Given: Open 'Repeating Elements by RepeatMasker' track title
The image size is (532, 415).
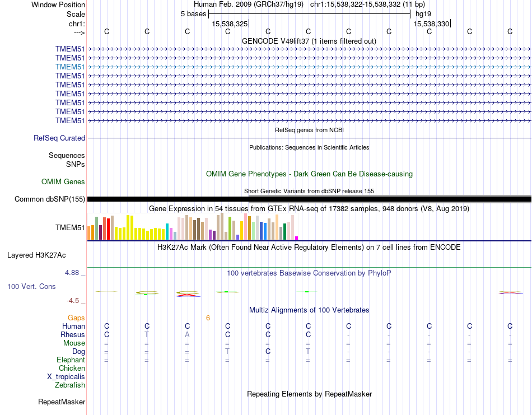Looking at the screenshot, I should (309, 394).
